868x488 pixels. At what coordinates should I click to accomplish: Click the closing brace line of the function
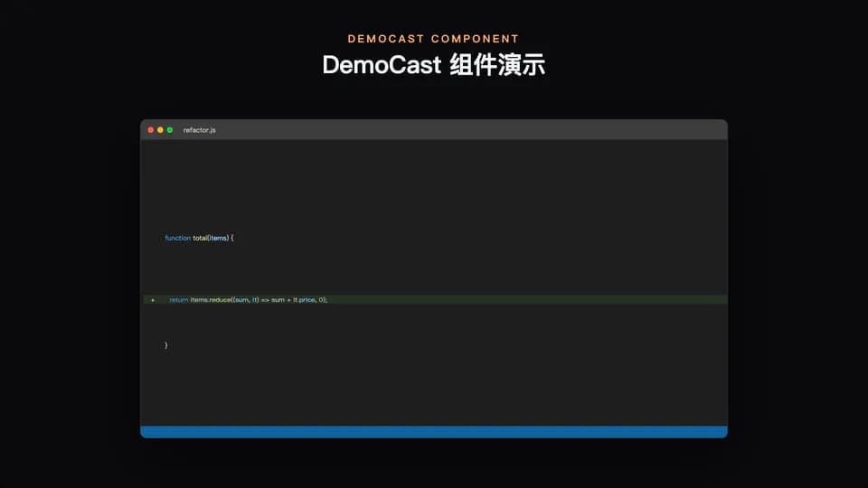click(166, 345)
